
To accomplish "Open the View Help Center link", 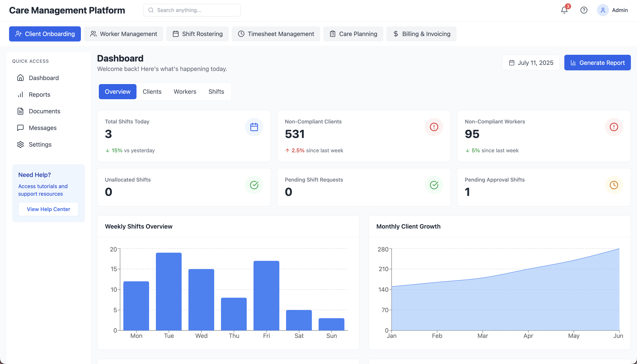I will (x=48, y=209).
